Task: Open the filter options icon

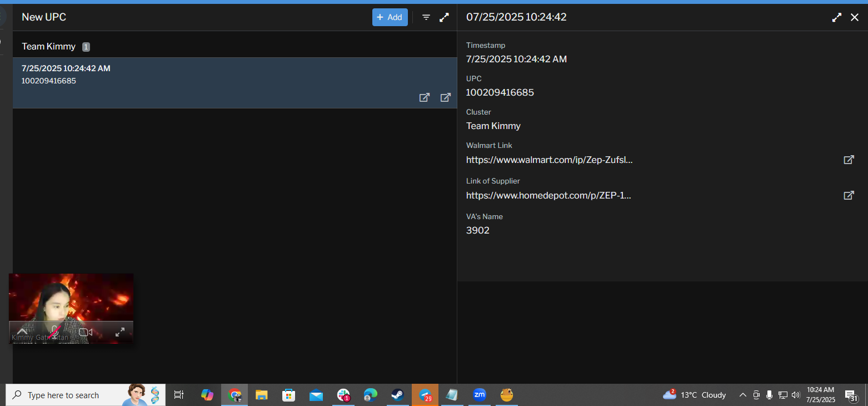Action: 426,17
